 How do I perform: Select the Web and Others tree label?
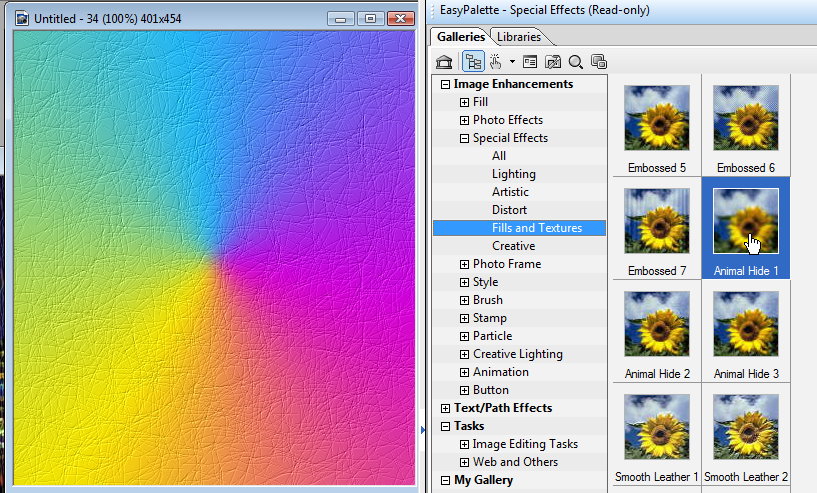tap(515, 462)
